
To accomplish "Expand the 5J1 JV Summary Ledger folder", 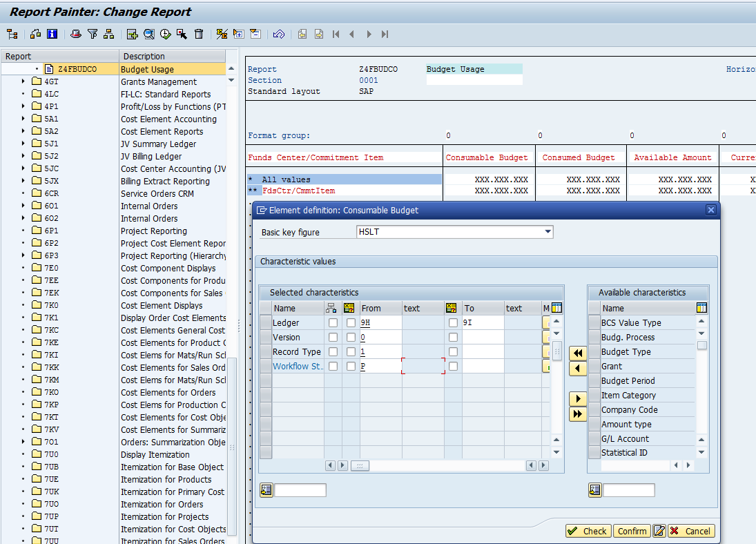I will pyautogui.click(x=23, y=144).
